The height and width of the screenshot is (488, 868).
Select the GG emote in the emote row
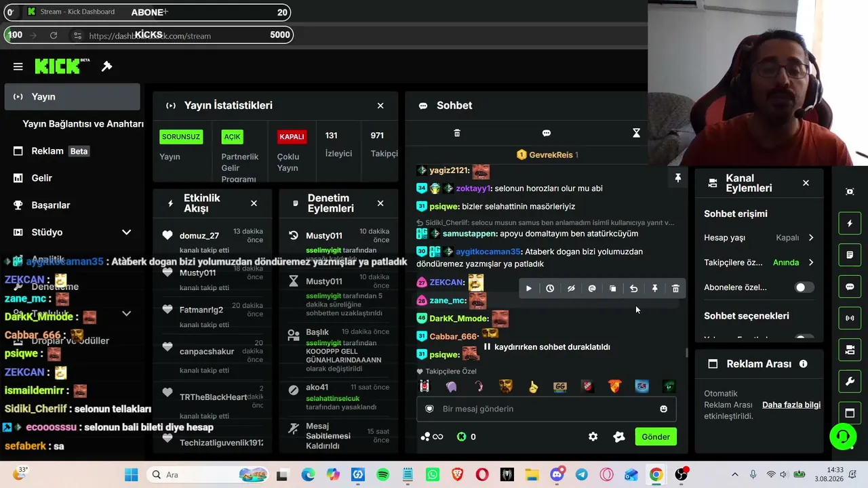[560, 386]
